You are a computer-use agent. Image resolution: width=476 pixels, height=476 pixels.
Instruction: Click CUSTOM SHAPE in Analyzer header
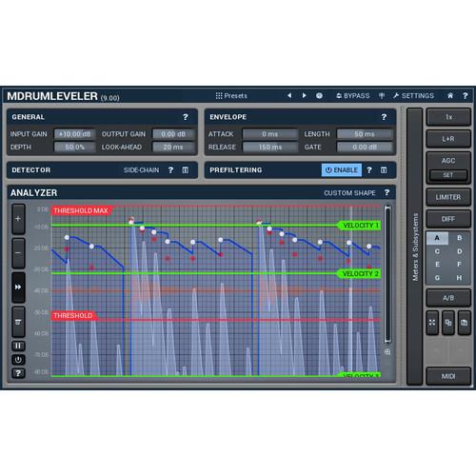349,193
